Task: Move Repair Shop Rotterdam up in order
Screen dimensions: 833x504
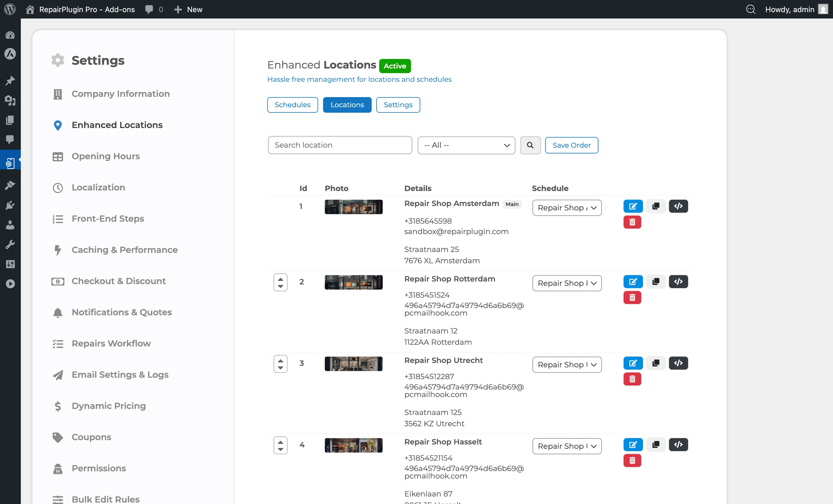Action: point(280,279)
